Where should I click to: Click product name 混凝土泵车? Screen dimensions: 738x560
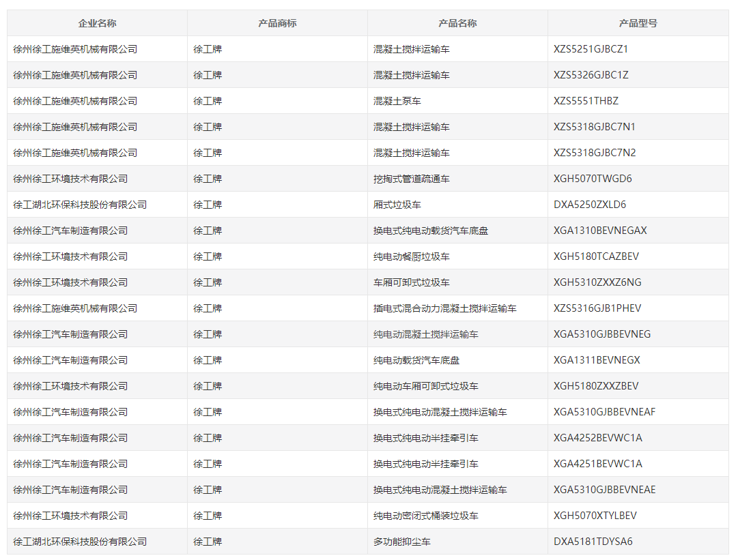(397, 101)
